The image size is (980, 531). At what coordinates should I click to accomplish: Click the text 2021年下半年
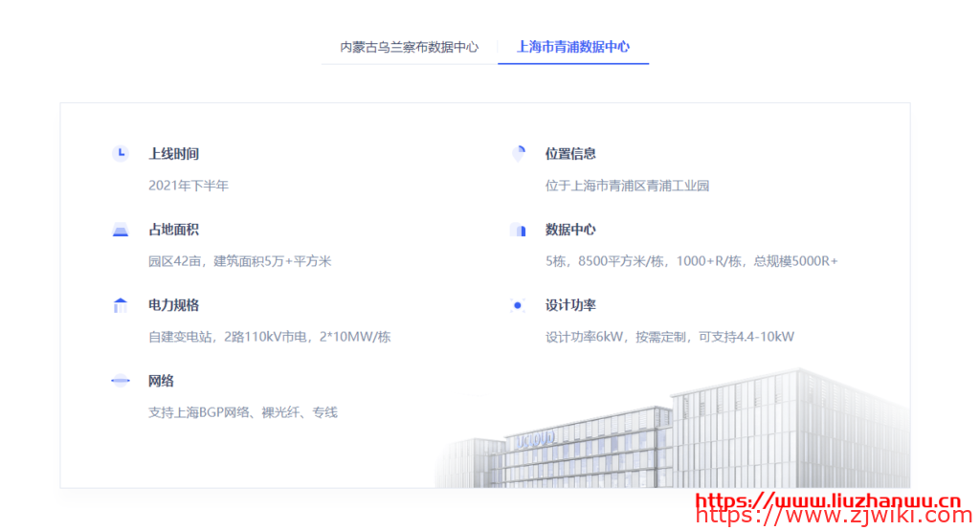[x=189, y=186]
